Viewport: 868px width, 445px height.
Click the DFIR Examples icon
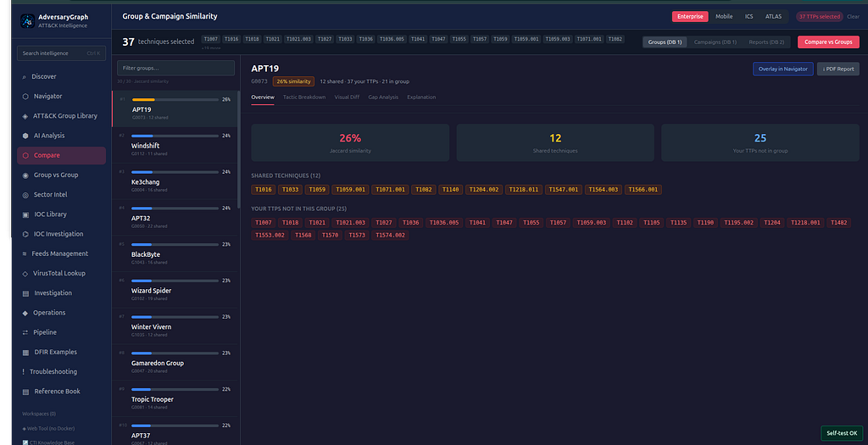[25, 352]
